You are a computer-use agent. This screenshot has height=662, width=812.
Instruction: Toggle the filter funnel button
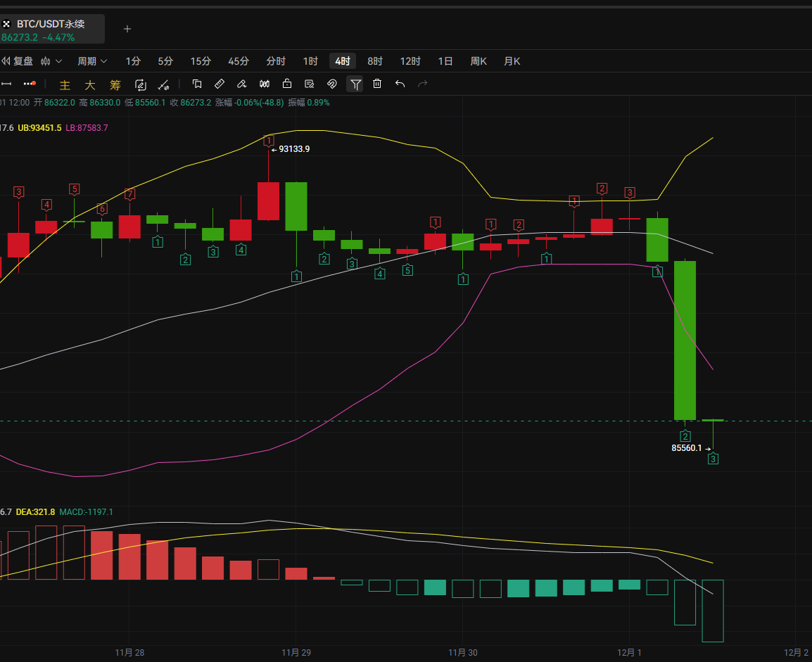[x=355, y=84]
